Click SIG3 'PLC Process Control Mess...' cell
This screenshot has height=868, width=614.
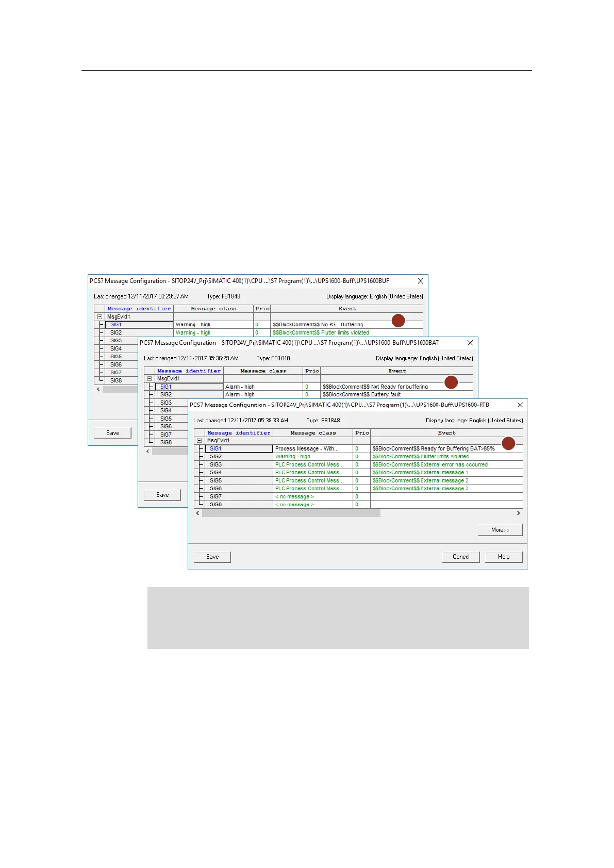(313, 464)
